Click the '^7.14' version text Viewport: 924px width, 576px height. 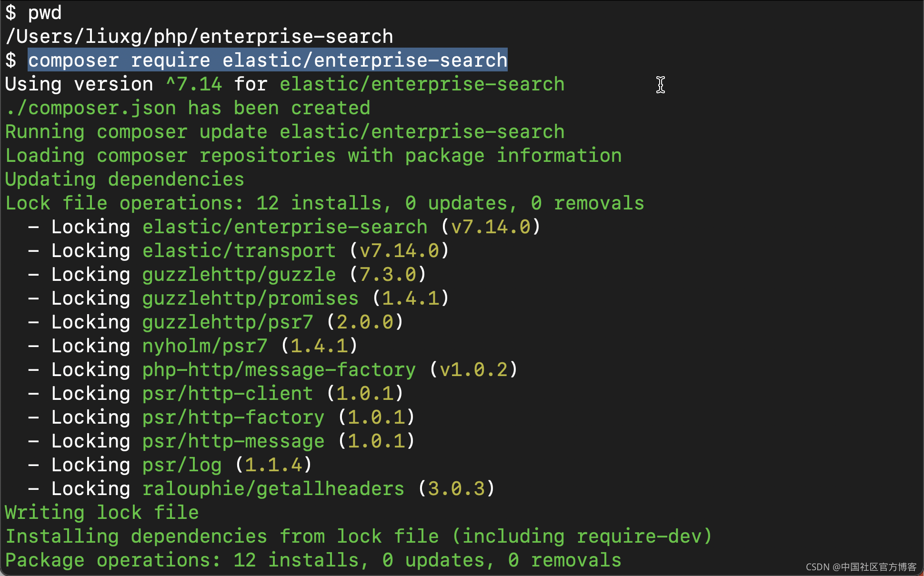click(x=194, y=84)
